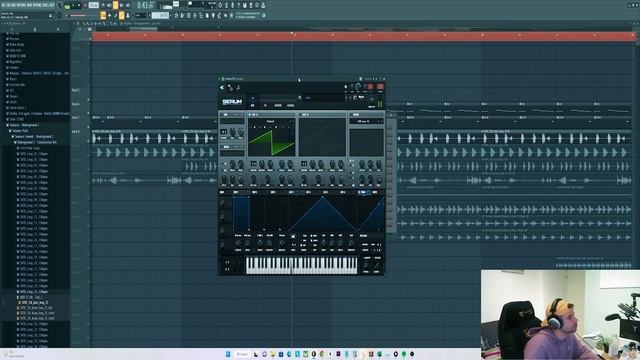The height and width of the screenshot is (360, 640).
Task: Select the LFO 4 modulation tab
Action: pos(342,192)
